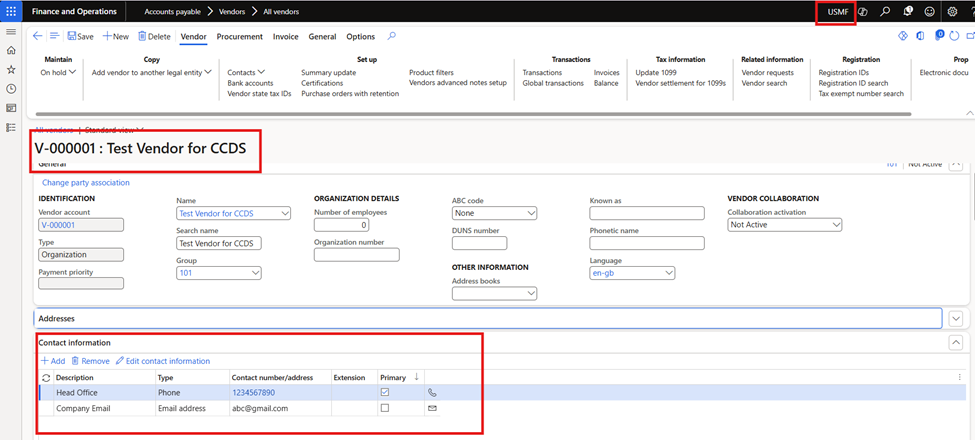Viewport: 975px width, 440px height.
Task: Open the Group dropdown showing 101
Action: (x=218, y=273)
